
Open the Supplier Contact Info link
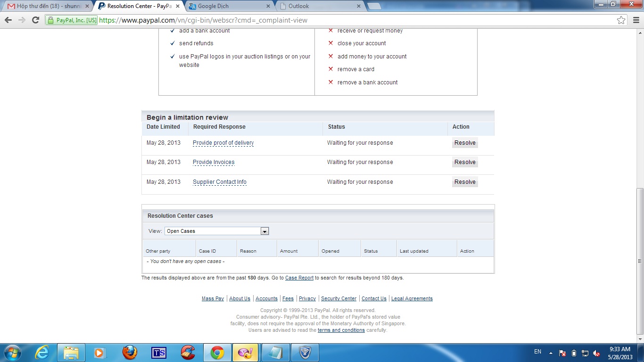220,182
